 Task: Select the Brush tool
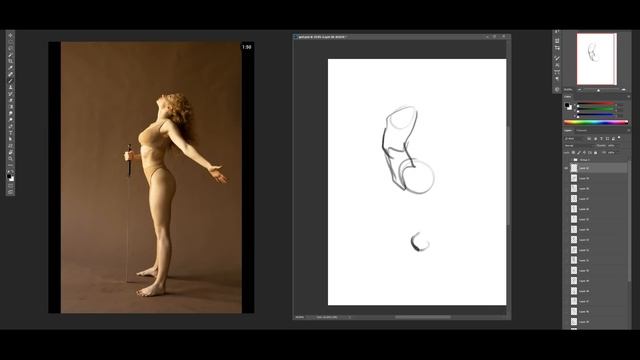click(x=11, y=81)
